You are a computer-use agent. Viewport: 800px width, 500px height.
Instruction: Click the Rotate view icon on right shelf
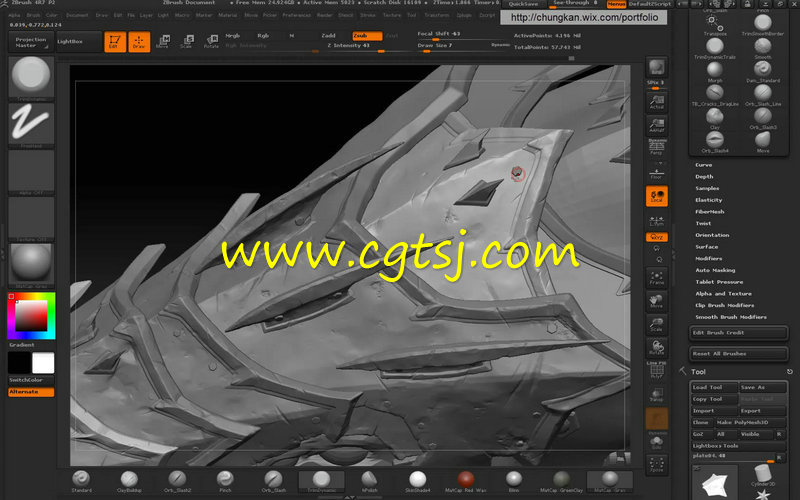click(657, 347)
